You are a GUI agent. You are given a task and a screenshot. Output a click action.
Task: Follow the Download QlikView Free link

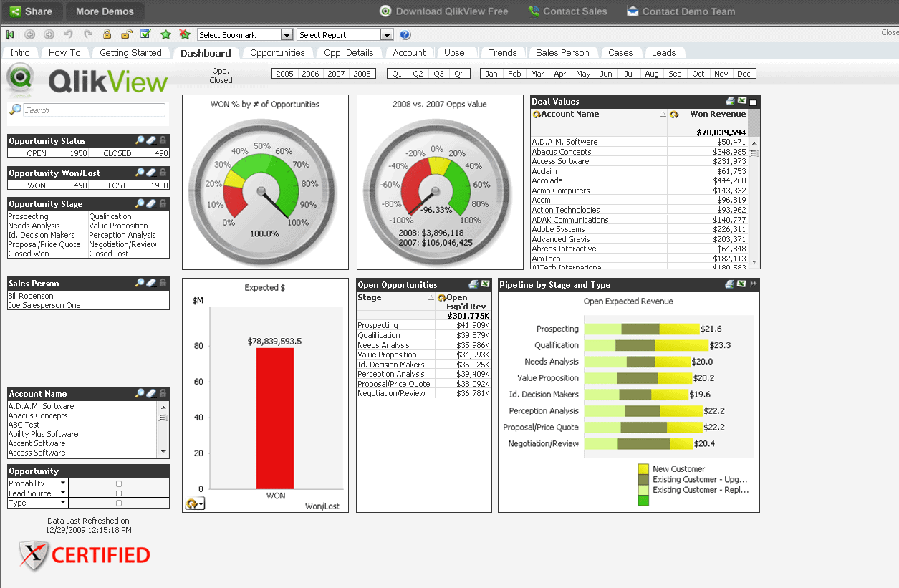pyautogui.click(x=443, y=11)
